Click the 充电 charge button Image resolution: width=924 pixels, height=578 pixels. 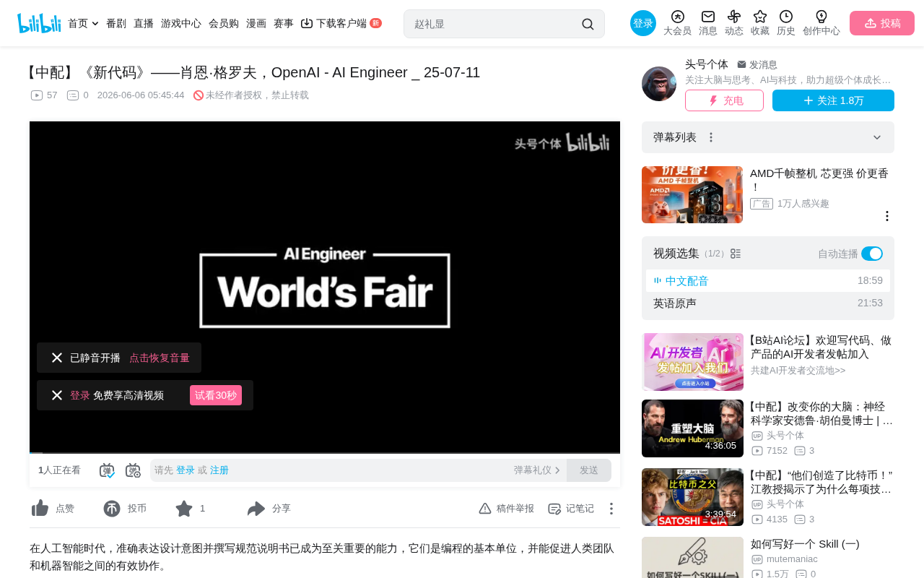coord(724,100)
